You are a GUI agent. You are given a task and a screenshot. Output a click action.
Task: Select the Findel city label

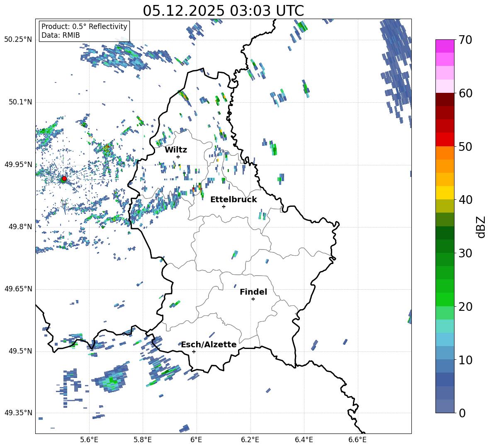pos(253,292)
